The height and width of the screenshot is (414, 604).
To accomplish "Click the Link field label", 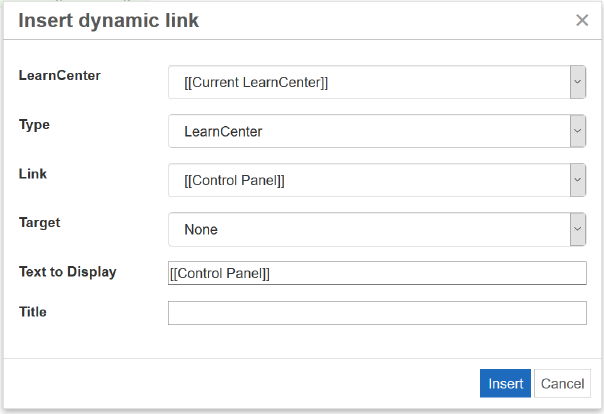I will (33, 174).
